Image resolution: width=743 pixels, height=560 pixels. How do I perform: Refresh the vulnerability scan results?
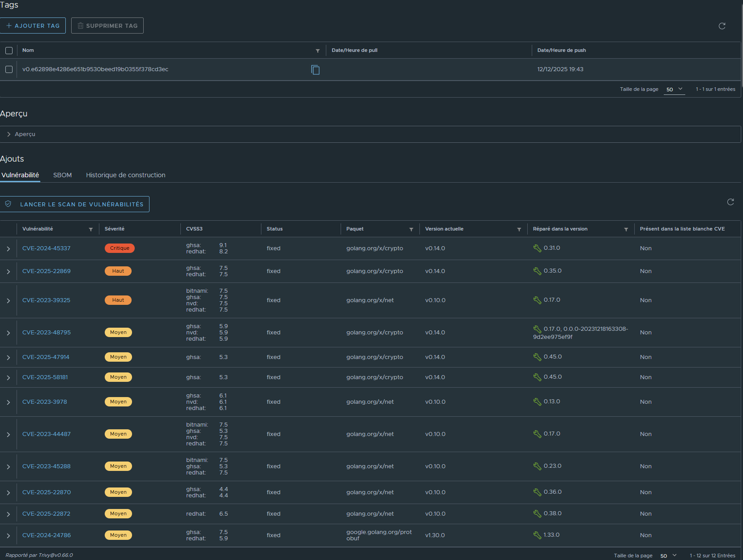[730, 202]
